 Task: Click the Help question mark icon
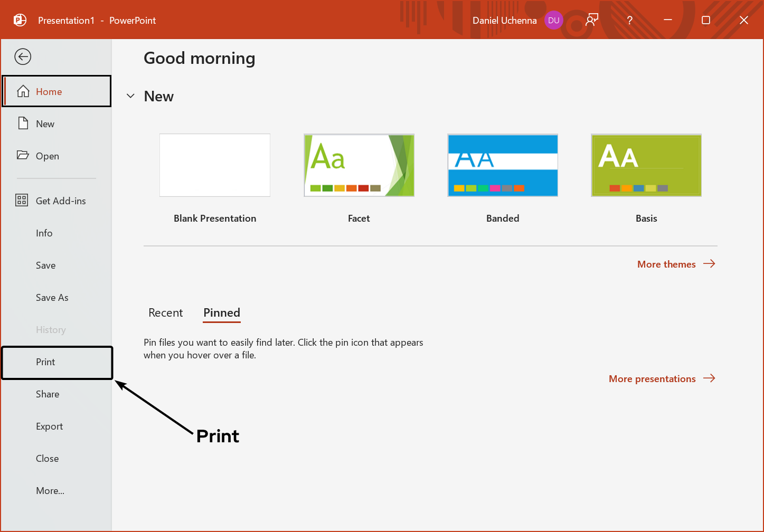pos(629,21)
